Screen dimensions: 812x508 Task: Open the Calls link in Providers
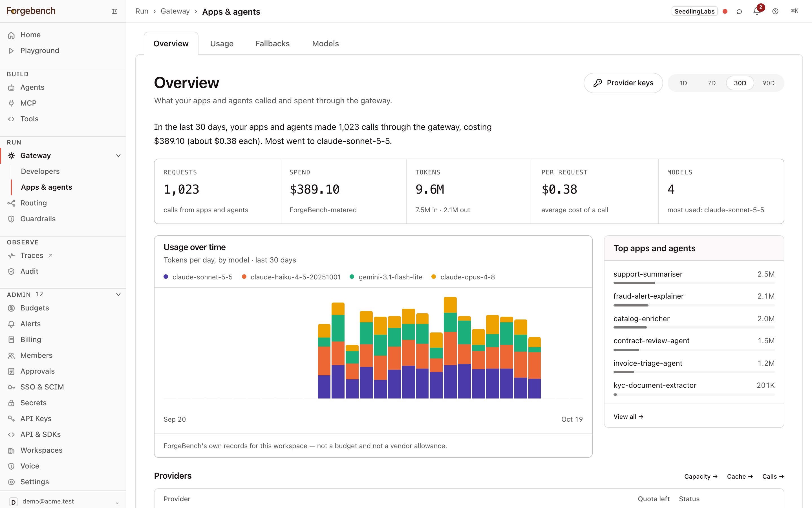[773, 476]
